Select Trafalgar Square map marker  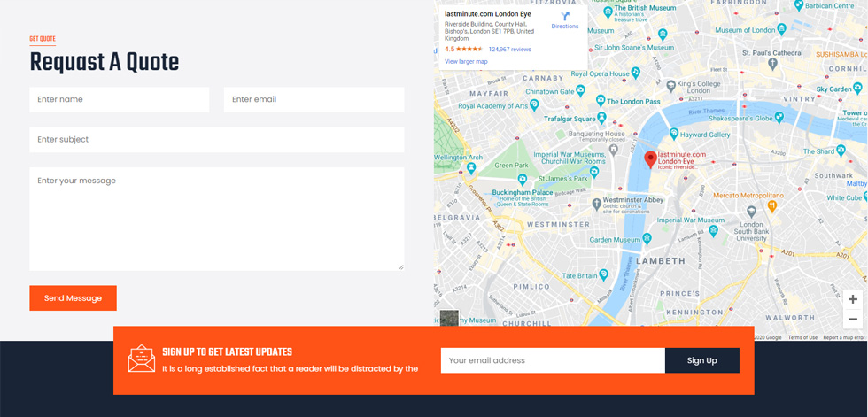[x=601, y=119]
